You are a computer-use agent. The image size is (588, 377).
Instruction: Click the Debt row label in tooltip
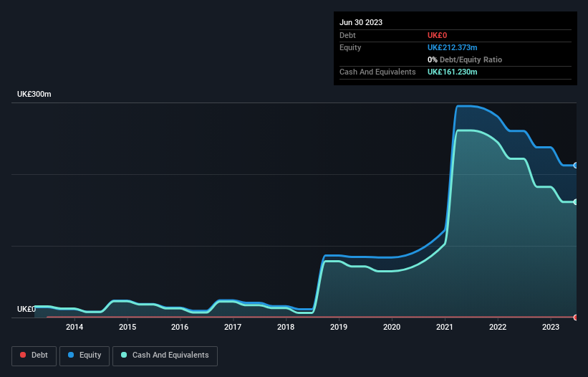(x=347, y=35)
